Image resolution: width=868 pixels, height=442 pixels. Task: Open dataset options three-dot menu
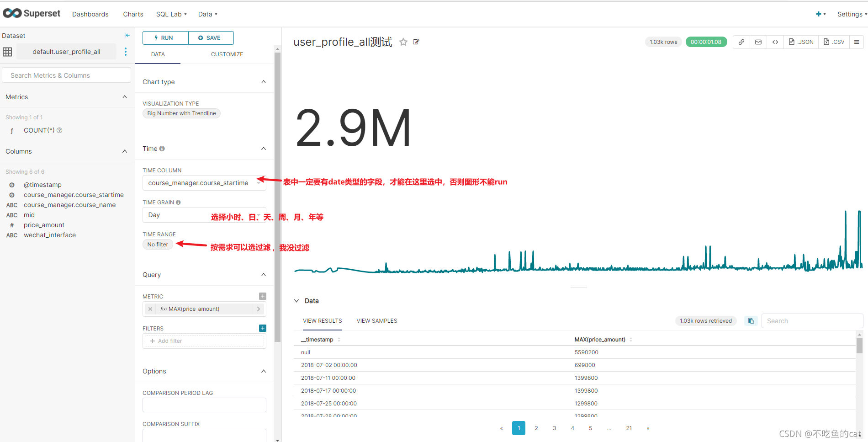click(x=126, y=52)
